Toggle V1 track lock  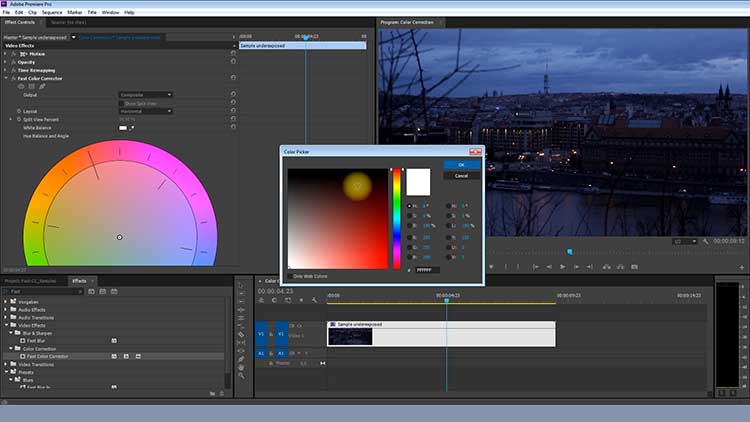coord(271,334)
